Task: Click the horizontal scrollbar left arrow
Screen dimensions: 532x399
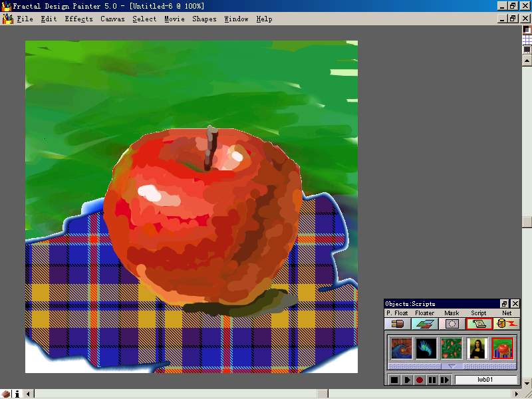Action: 29,394
